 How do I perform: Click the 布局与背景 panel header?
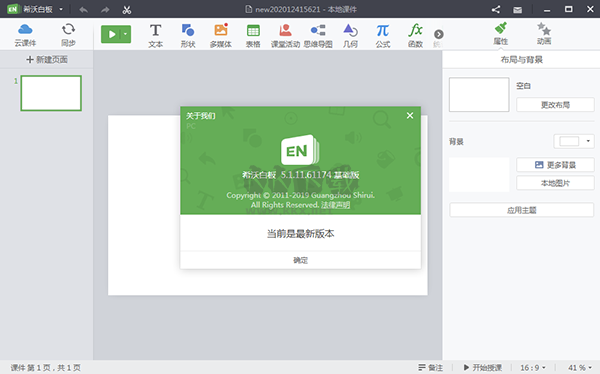pyautogui.click(x=522, y=59)
